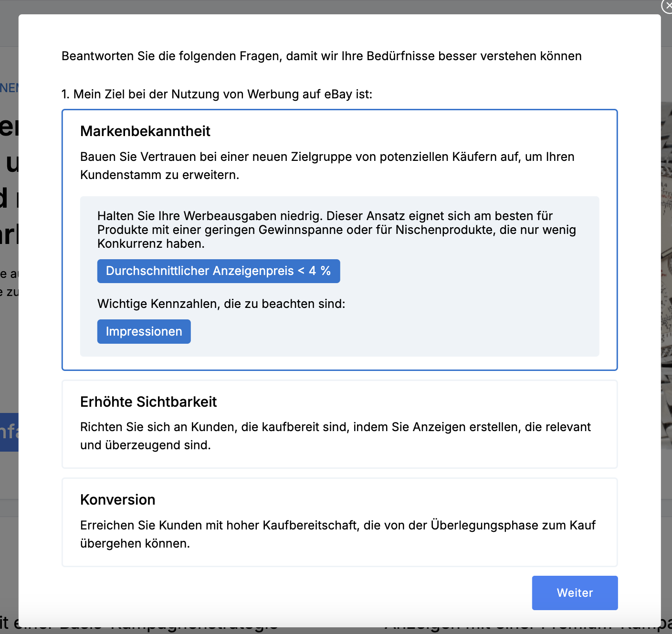The image size is (672, 634).
Task: Click 'Richten Sie sich an Kunden' description
Action: (336, 436)
